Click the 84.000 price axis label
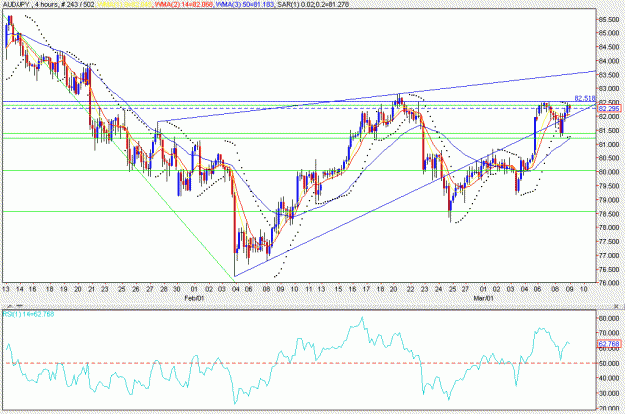This screenshot has height=414, width=625. point(608,61)
